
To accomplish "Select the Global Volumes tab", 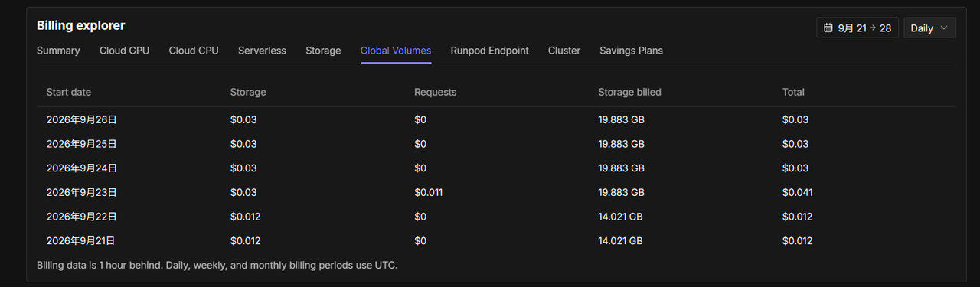I will 396,51.
